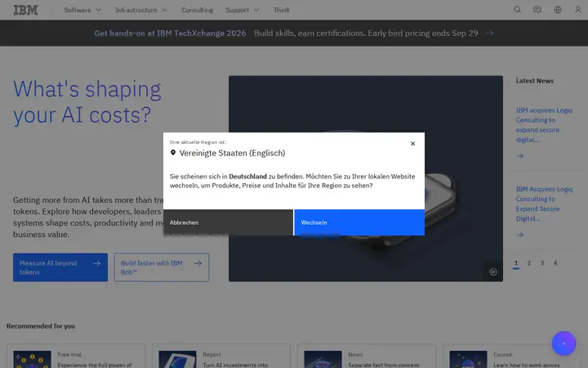Click the location pin icon in dialog
Screen dimensions: 588x368
(173, 152)
